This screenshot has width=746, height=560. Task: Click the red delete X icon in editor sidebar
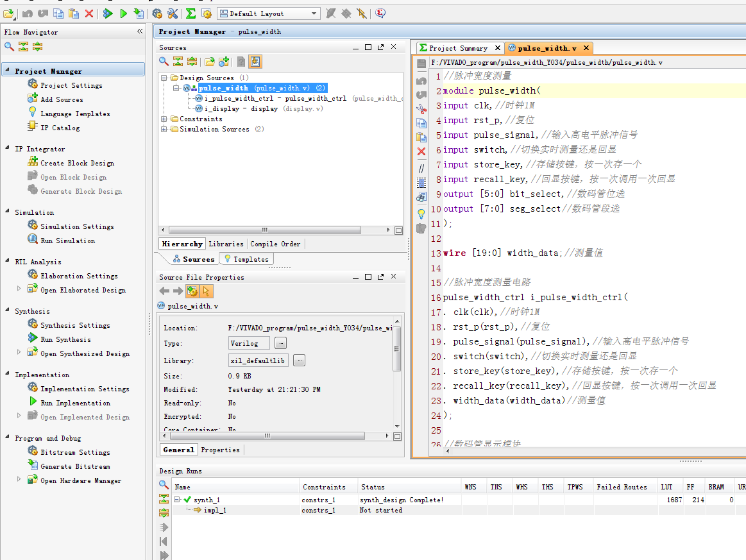click(421, 152)
